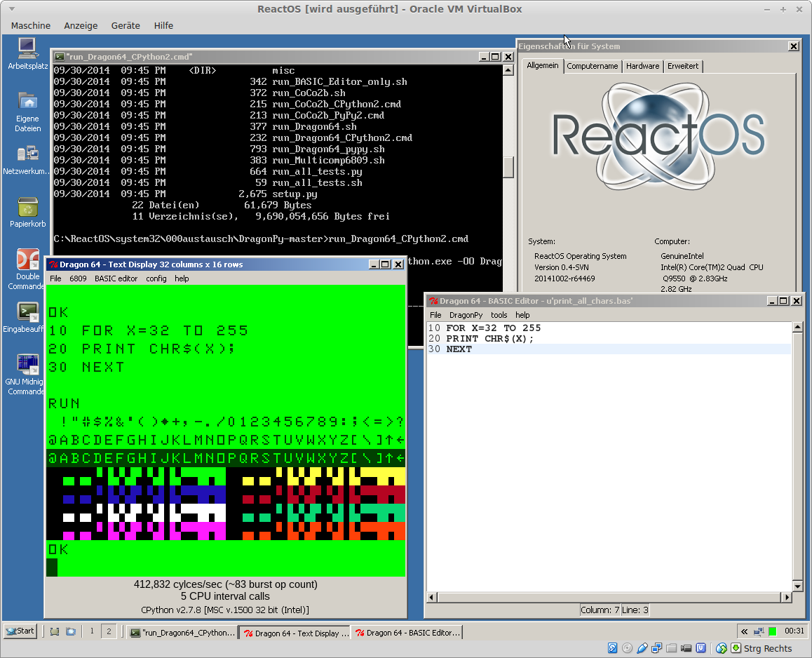Click the green square tray icon
This screenshot has height=658, width=812.
pos(773,631)
